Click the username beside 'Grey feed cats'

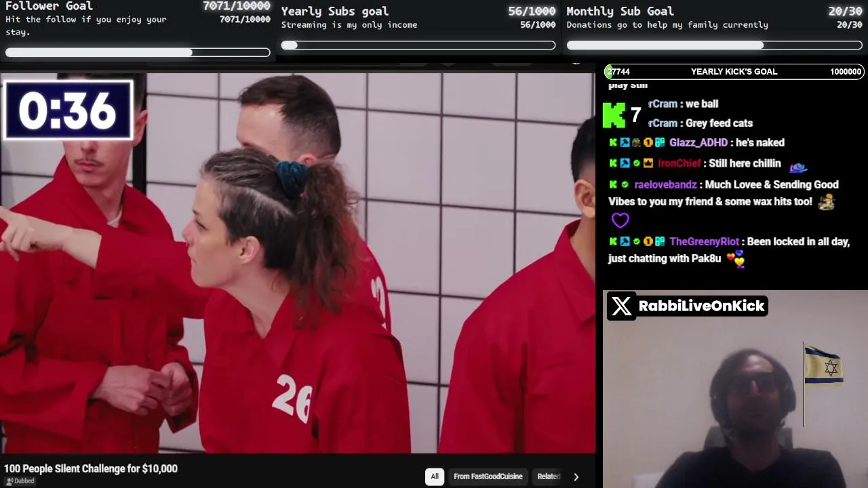coord(663,123)
